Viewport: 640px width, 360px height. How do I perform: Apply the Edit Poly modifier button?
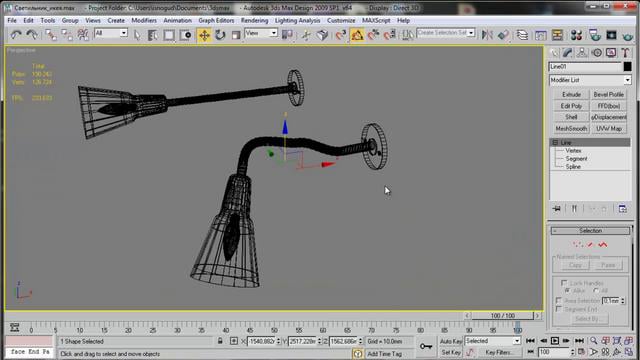(x=571, y=106)
